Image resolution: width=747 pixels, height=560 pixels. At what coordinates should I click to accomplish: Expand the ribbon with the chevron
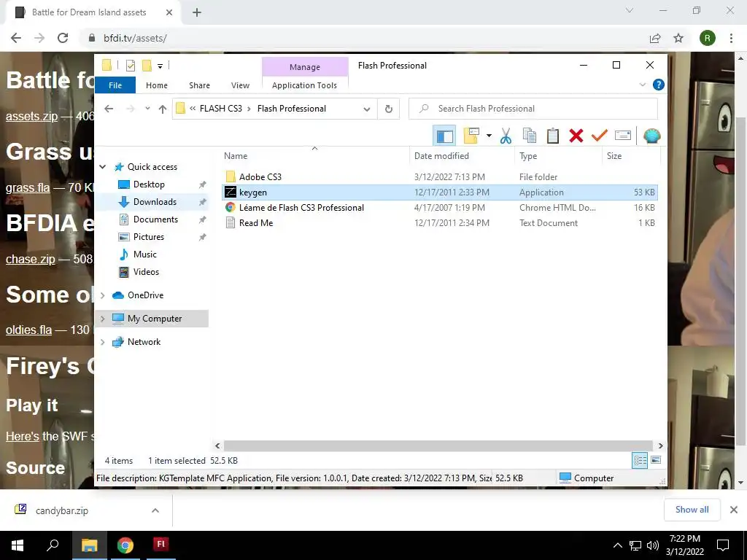point(642,85)
